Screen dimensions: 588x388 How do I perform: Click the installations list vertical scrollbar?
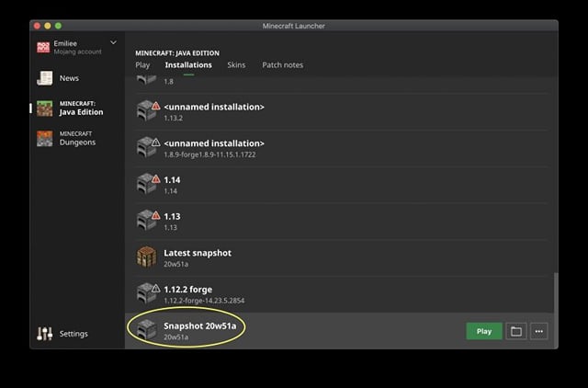pos(556,311)
